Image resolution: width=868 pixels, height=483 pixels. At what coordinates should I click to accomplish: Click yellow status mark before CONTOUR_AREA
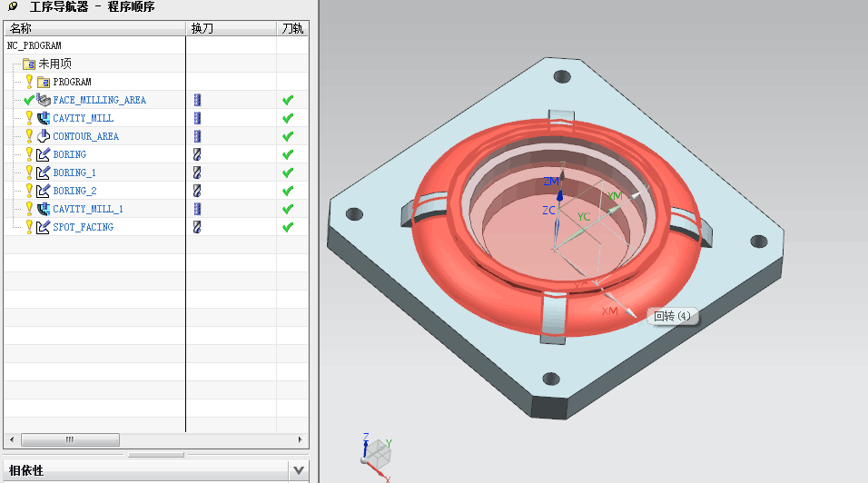29,136
